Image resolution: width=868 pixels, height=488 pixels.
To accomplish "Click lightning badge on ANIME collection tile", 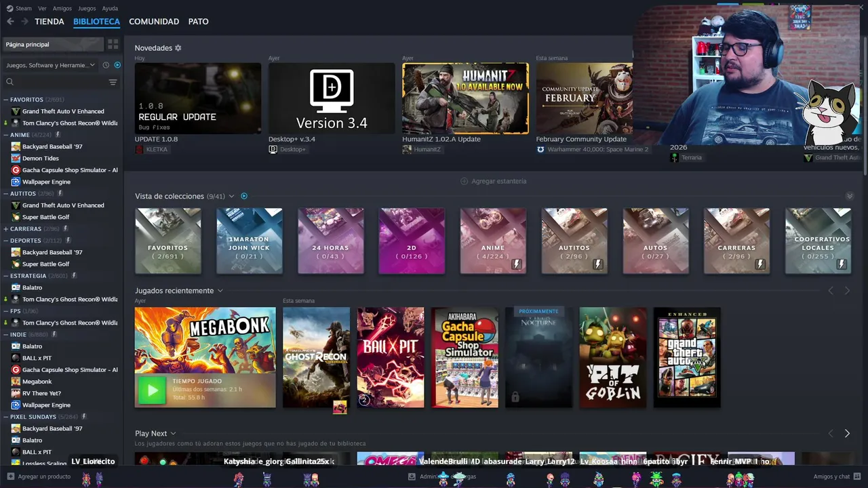I will coord(516,264).
